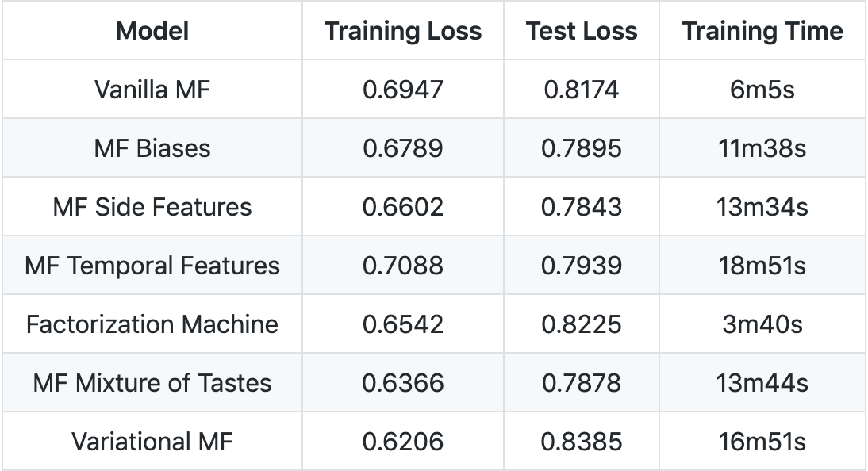The image size is (868, 471).
Task: Click the Factorization Machine cell
Action: click(152, 324)
